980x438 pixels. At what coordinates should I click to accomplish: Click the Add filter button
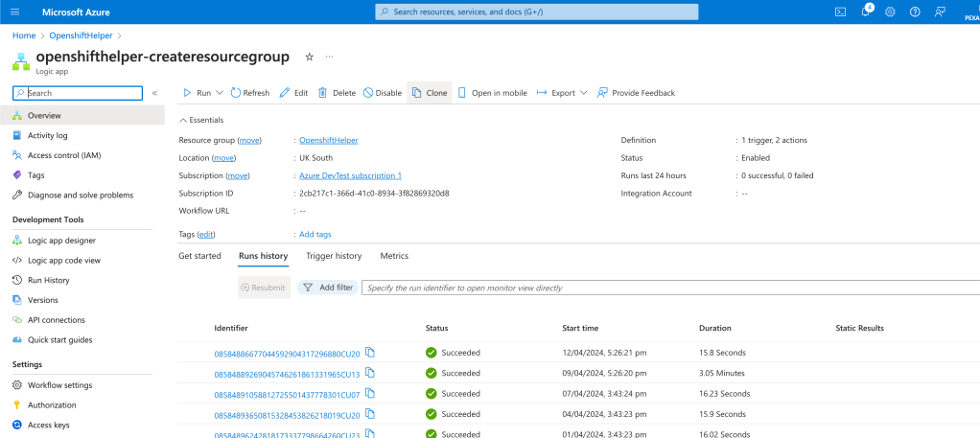[328, 288]
